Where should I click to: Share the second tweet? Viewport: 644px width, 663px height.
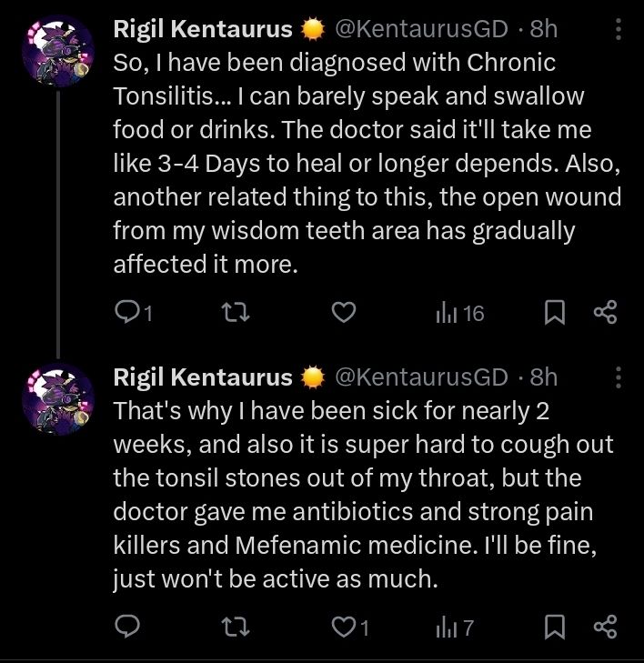tap(605, 626)
